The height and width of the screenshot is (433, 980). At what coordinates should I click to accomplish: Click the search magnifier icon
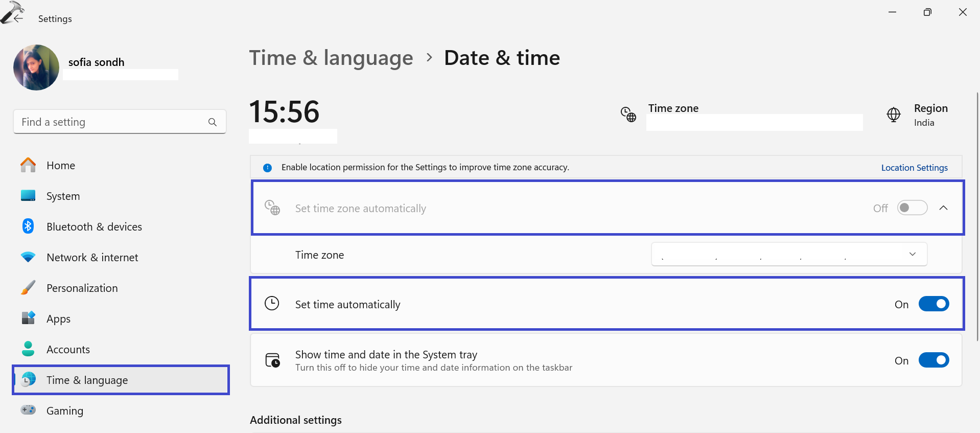[213, 122]
